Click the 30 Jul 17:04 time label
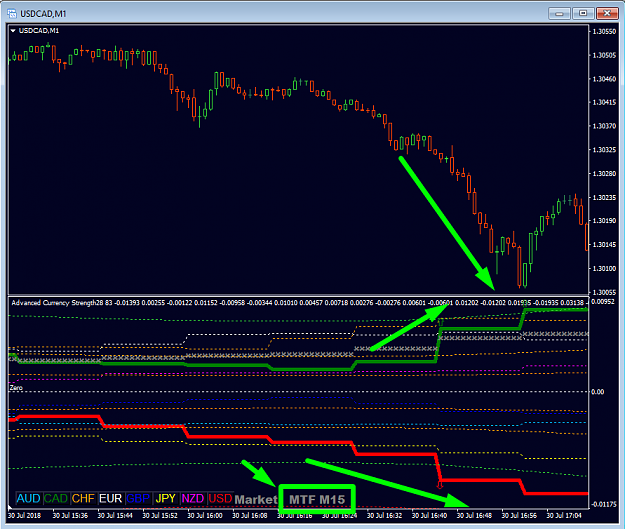This screenshot has width=625, height=529. click(x=564, y=515)
